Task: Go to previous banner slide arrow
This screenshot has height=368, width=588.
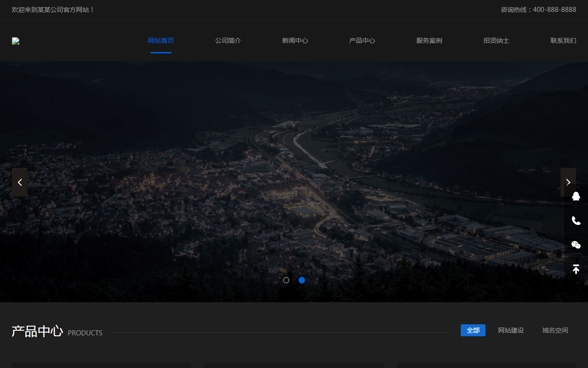Action: pos(20,182)
